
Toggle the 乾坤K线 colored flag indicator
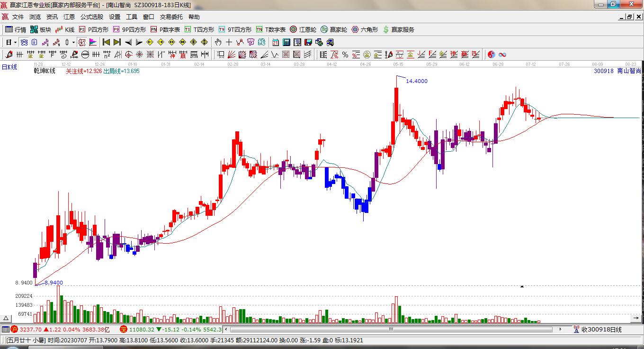tap(92, 42)
